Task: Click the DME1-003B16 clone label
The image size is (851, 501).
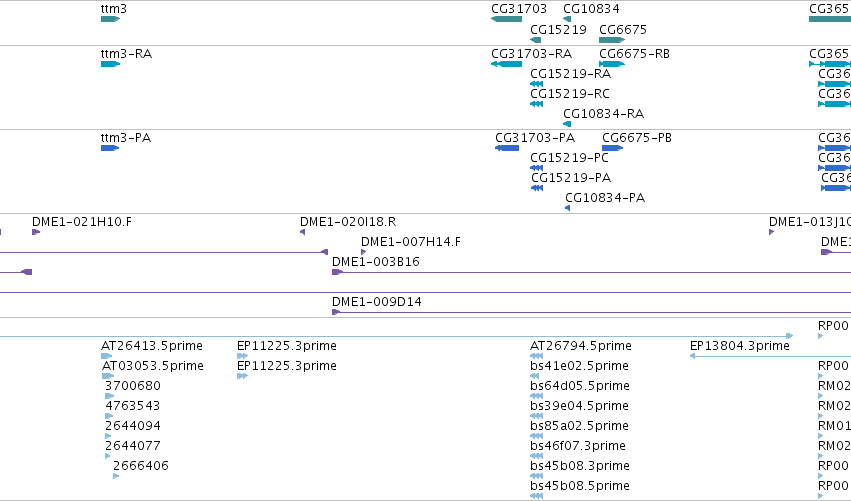Action: click(x=376, y=262)
